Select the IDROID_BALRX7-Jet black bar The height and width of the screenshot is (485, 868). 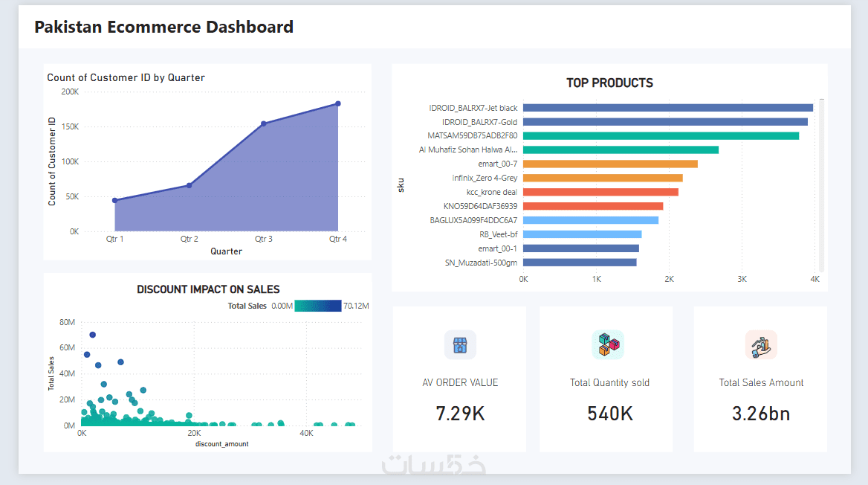667,108
